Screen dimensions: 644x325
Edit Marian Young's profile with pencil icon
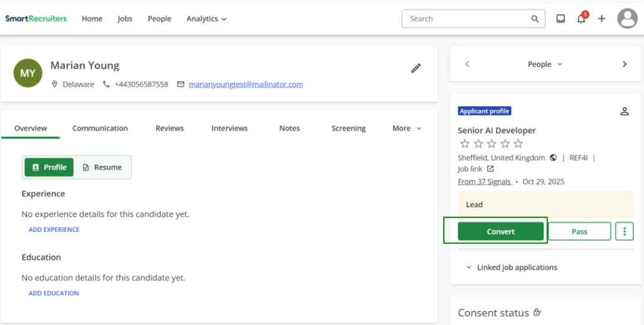tap(416, 69)
